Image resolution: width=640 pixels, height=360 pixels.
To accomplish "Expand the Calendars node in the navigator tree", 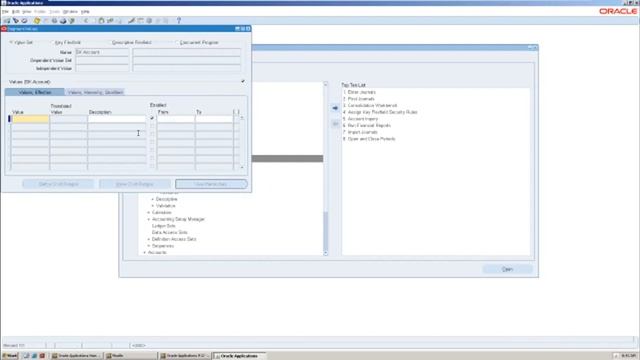I will tap(149, 213).
